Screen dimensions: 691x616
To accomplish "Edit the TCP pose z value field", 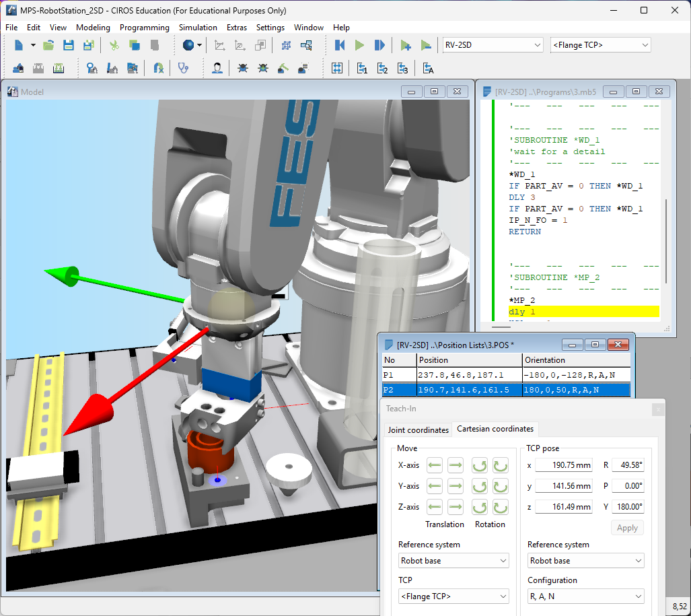I will pyautogui.click(x=564, y=507).
